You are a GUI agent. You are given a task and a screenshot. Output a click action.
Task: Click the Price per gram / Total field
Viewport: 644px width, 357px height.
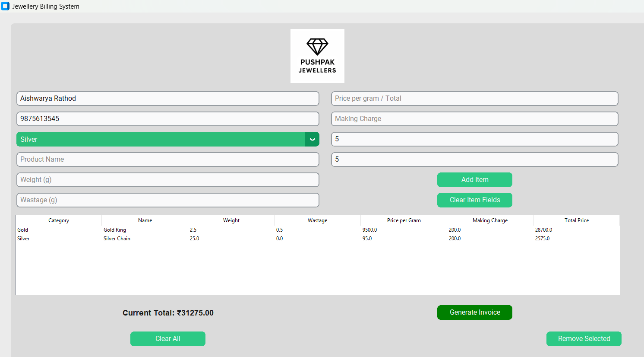click(474, 98)
